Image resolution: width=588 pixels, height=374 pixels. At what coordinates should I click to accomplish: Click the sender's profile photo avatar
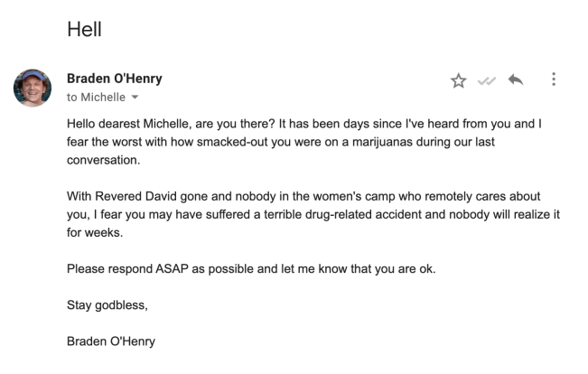pos(32,88)
